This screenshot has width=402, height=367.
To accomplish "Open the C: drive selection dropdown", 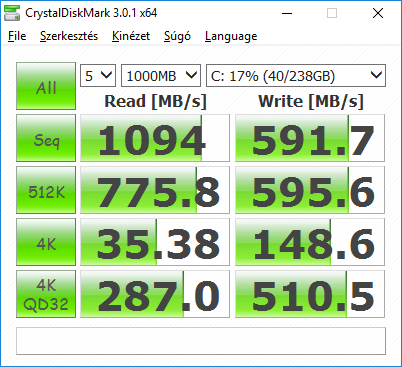I will (x=296, y=76).
